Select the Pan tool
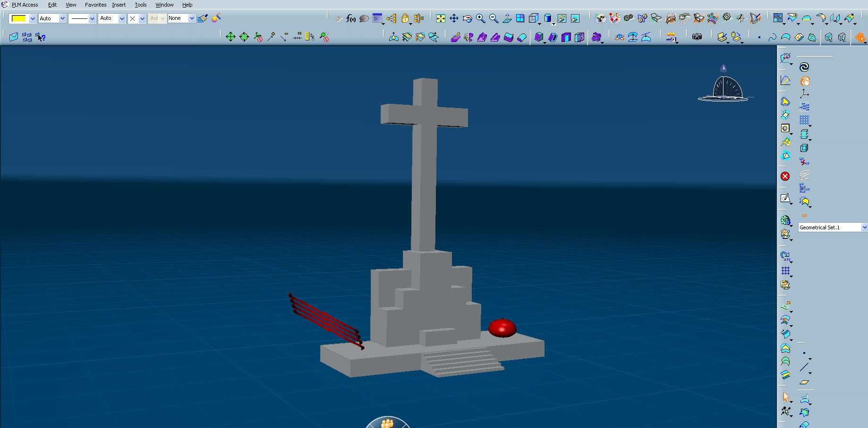This screenshot has width=868, height=428. pos(454,18)
